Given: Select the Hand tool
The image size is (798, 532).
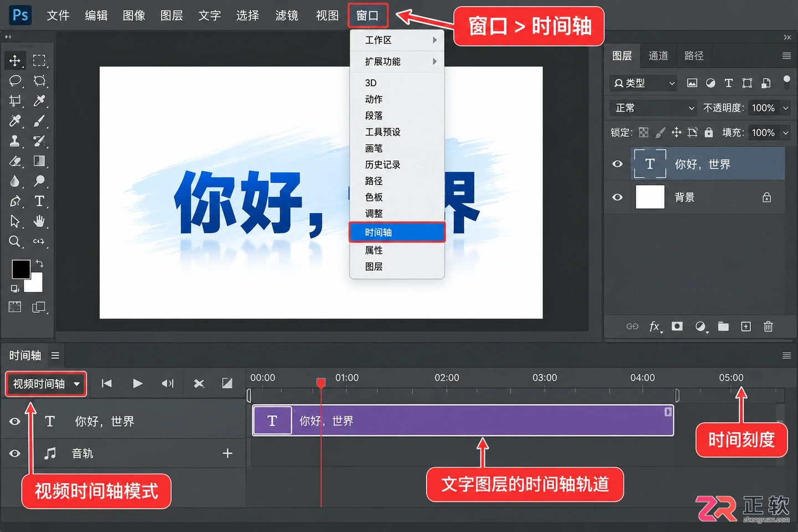Looking at the screenshot, I should pyautogui.click(x=39, y=221).
